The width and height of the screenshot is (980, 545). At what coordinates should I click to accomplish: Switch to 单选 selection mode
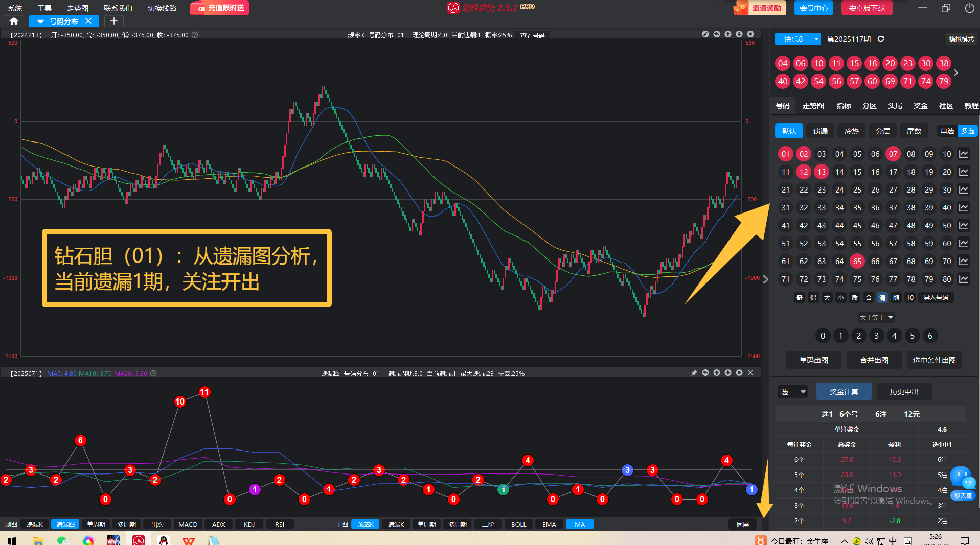pos(947,131)
